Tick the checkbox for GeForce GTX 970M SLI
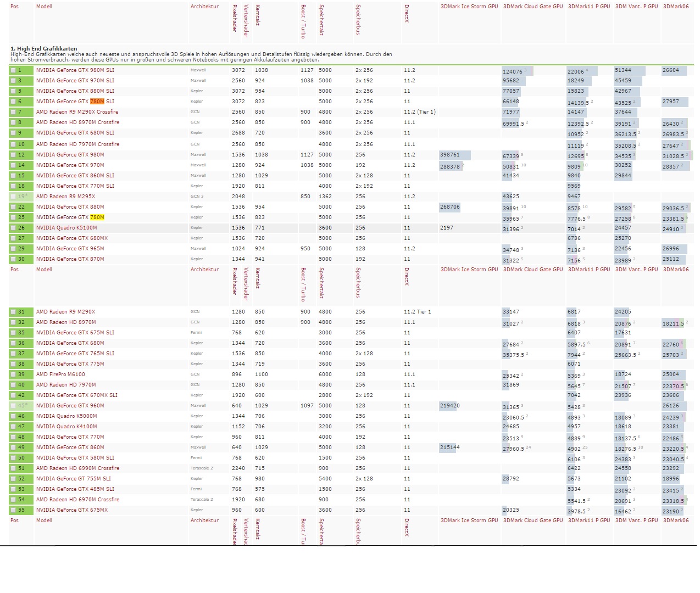The height and width of the screenshot is (593, 700). coord(13,81)
